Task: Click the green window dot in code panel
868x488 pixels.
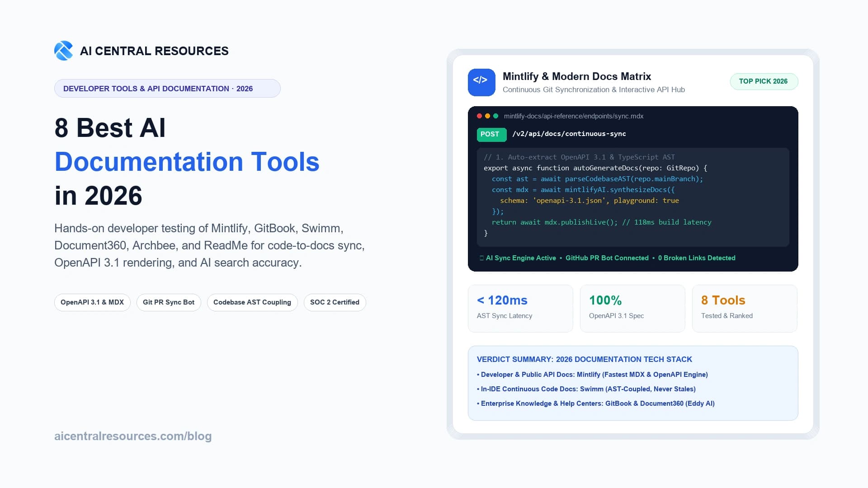Action: [495, 116]
